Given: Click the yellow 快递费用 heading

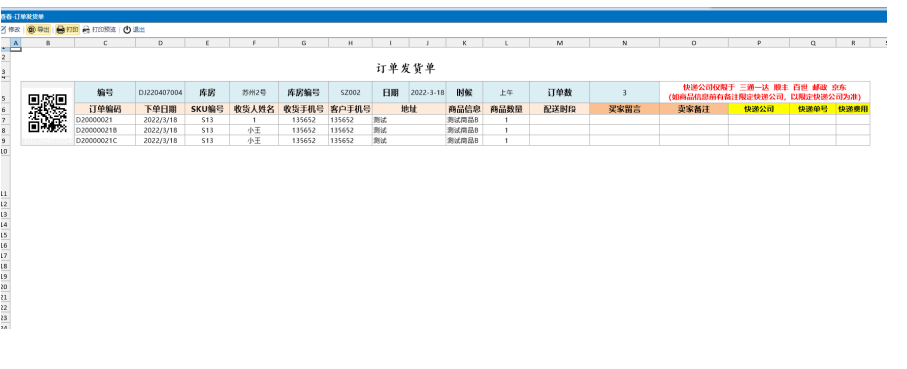Looking at the screenshot, I should click(x=853, y=109).
